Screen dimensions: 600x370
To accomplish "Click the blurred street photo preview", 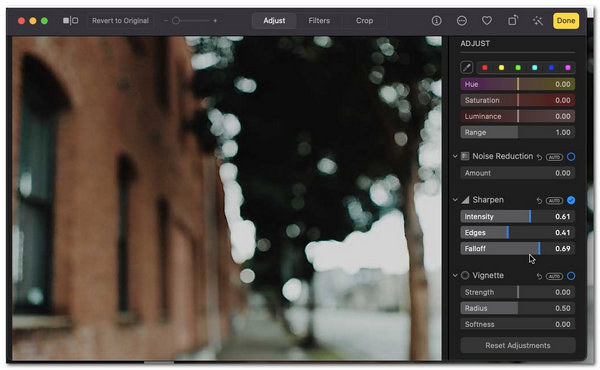I will click(227, 198).
